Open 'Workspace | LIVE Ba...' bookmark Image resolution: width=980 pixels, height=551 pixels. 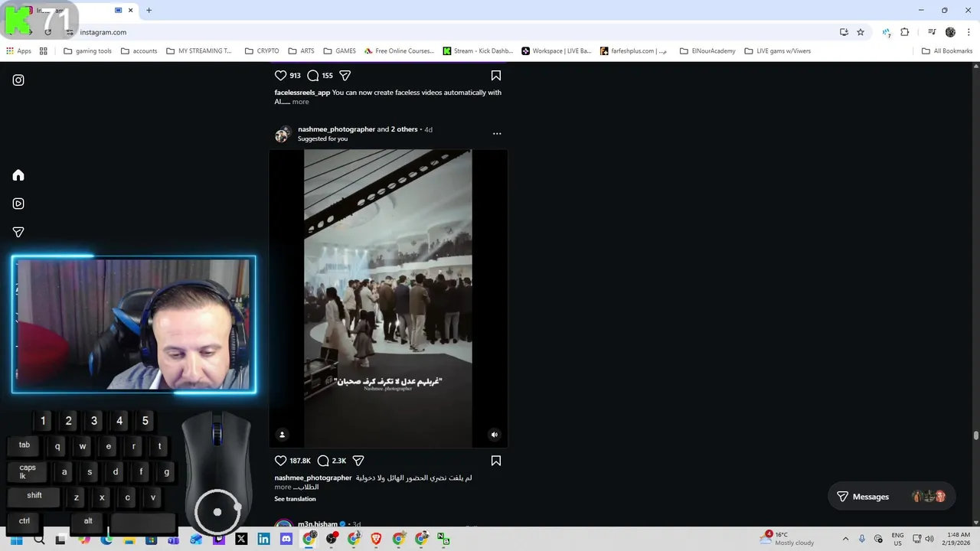(557, 51)
